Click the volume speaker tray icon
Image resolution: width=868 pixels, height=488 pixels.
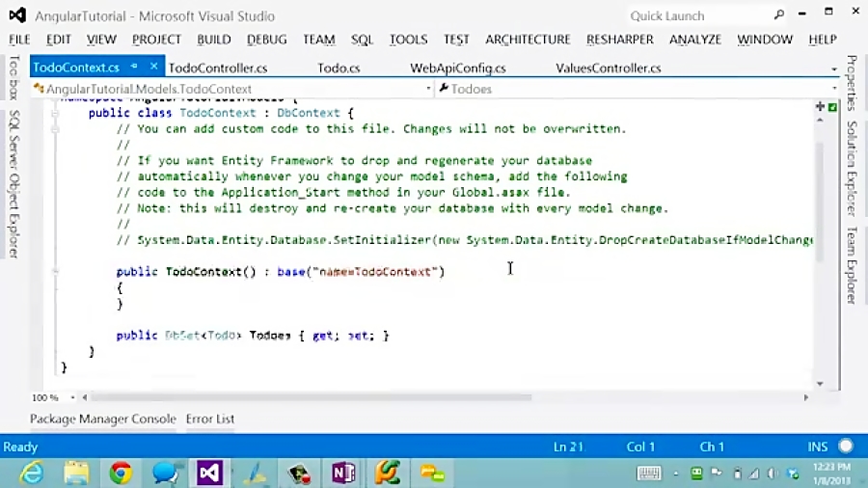click(773, 474)
